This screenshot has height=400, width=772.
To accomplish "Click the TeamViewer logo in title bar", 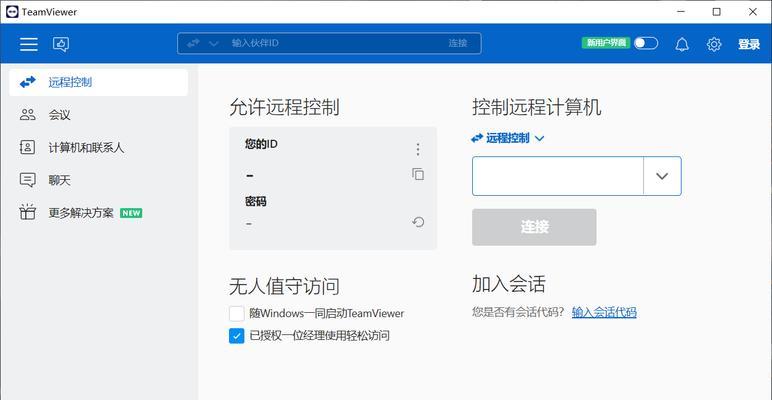I will coord(12,12).
